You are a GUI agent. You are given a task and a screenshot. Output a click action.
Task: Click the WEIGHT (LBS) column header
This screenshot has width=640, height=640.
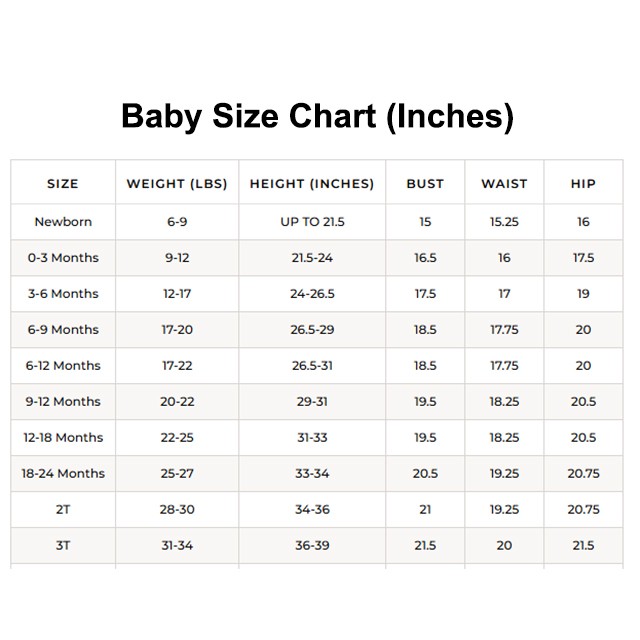point(177,184)
